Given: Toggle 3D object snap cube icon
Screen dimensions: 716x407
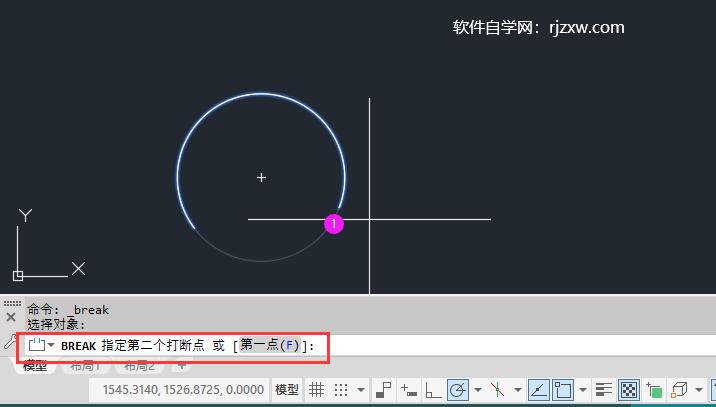Looking at the screenshot, I should [679, 390].
